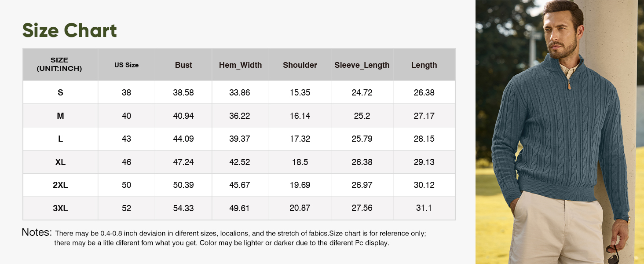Click the 2XL size row label
Screen dimensions: 644x264
coord(60,185)
